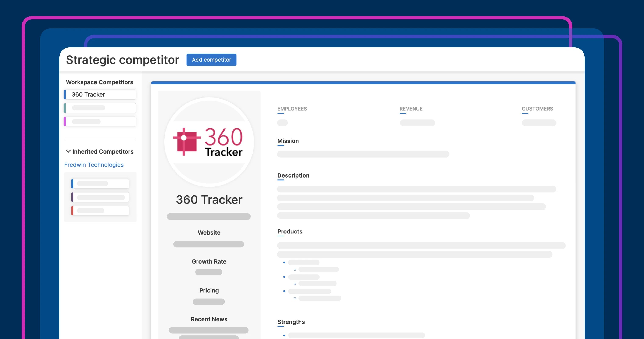
Task: Click the Products section heading
Action: coord(290,232)
